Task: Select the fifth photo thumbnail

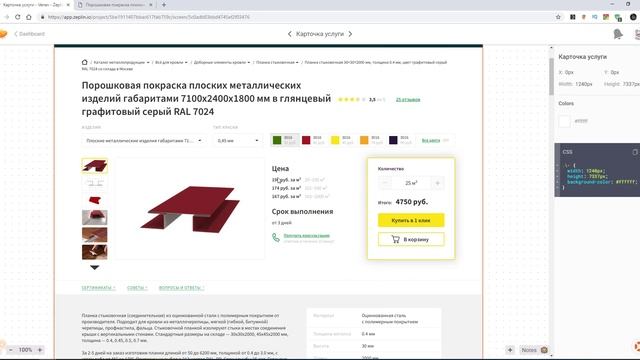Action: (x=95, y=235)
